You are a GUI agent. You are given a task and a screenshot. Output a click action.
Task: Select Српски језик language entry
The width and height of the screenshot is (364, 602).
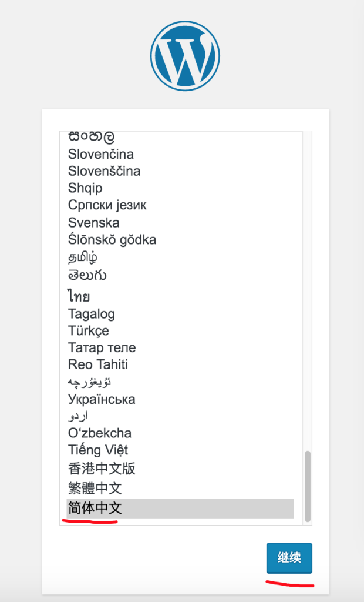107,205
